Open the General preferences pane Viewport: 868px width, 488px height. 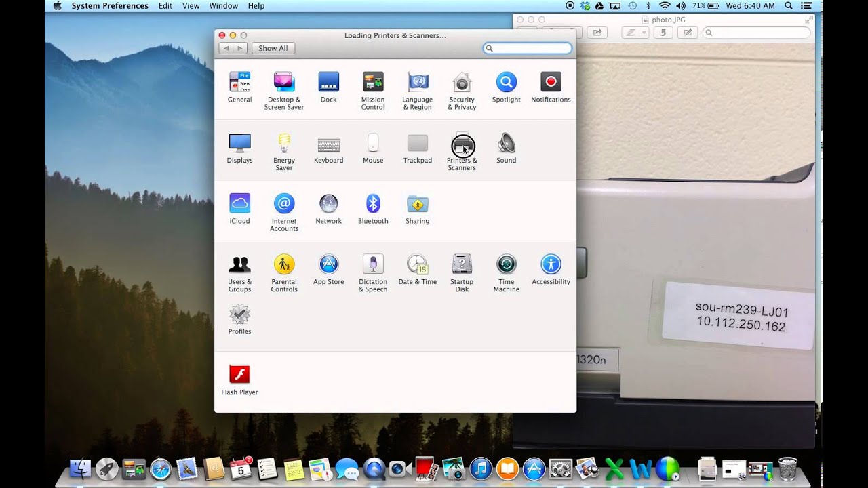239,87
